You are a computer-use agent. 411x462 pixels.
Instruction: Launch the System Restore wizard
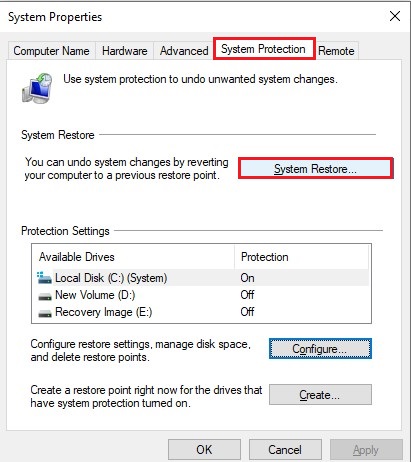pos(316,169)
